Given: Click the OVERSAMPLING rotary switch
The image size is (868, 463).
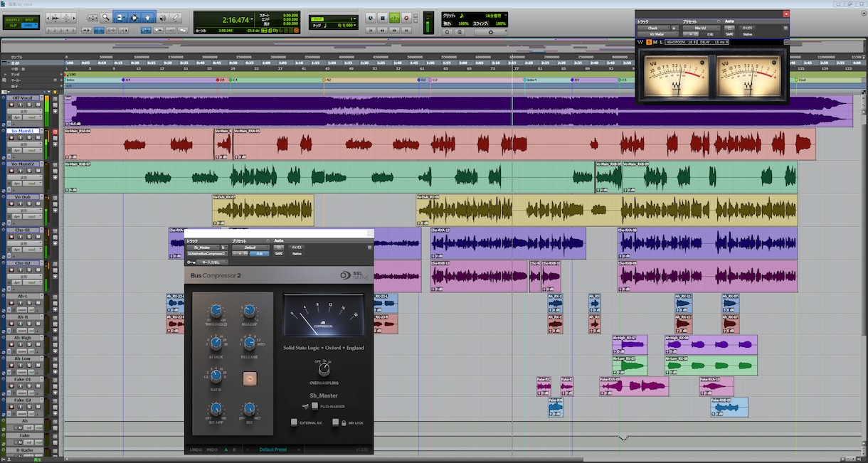Looking at the screenshot, I should pyautogui.click(x=324, y=368).
